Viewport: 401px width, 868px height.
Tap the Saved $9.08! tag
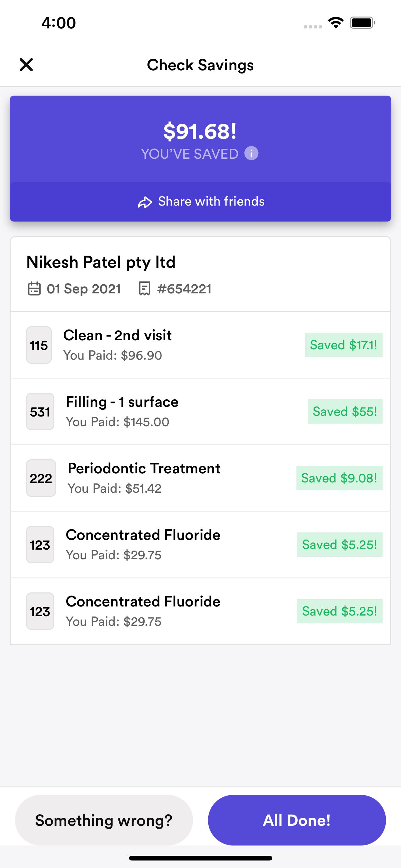339,478
